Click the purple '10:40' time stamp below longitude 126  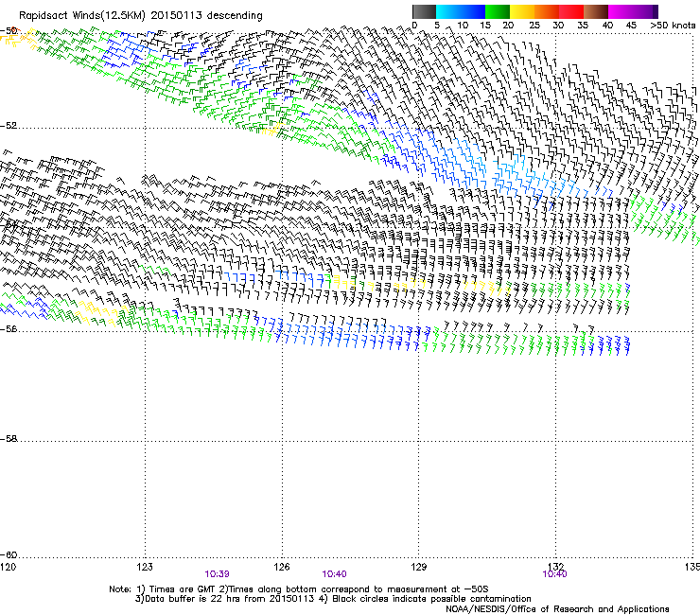(x=334, y=574)
